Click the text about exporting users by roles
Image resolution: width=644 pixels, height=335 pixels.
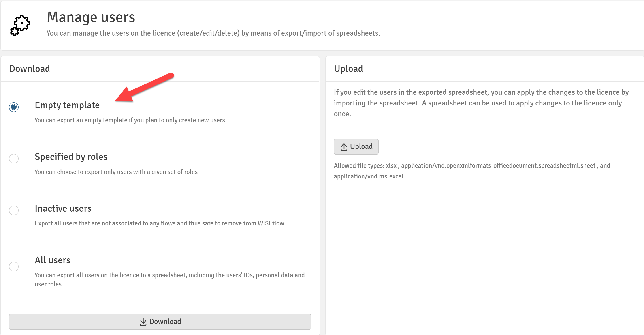[x=116, y=172]
